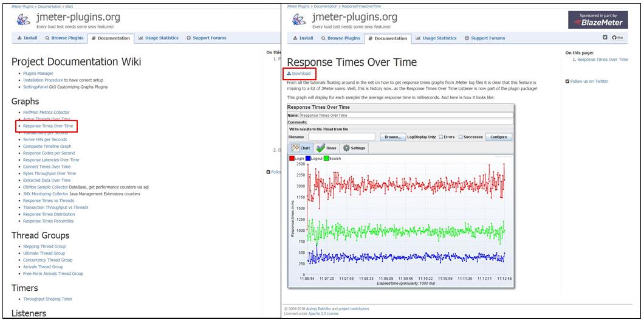Open Transaction Throughput vs Threads link
Screen dimensions: 644x320
[x=55, y=207]
